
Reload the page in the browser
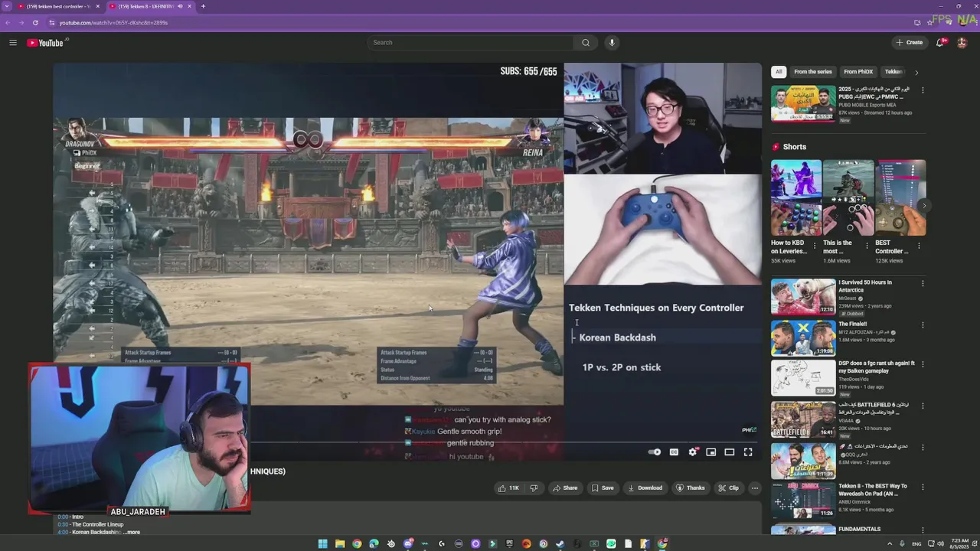pyautogui.click(x=35, y=23)
